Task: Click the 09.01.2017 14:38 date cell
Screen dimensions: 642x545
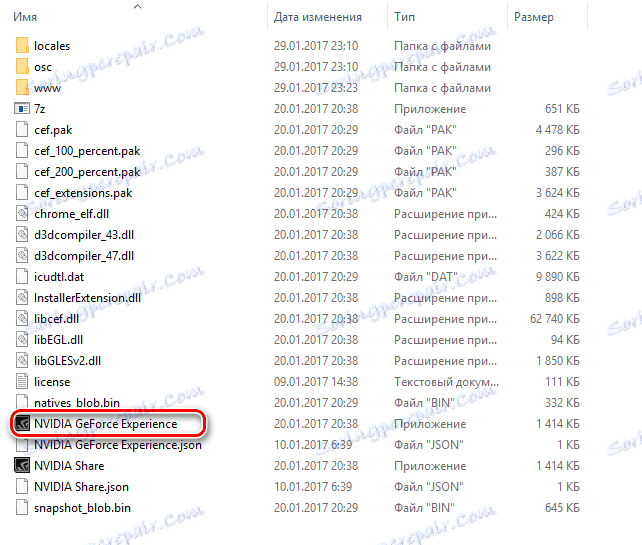Action: 316,382
